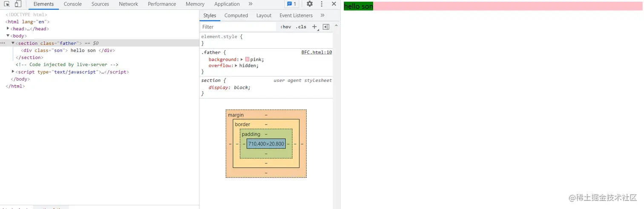
Task: Select the closing html tag row
Action: tap(15, 86)
